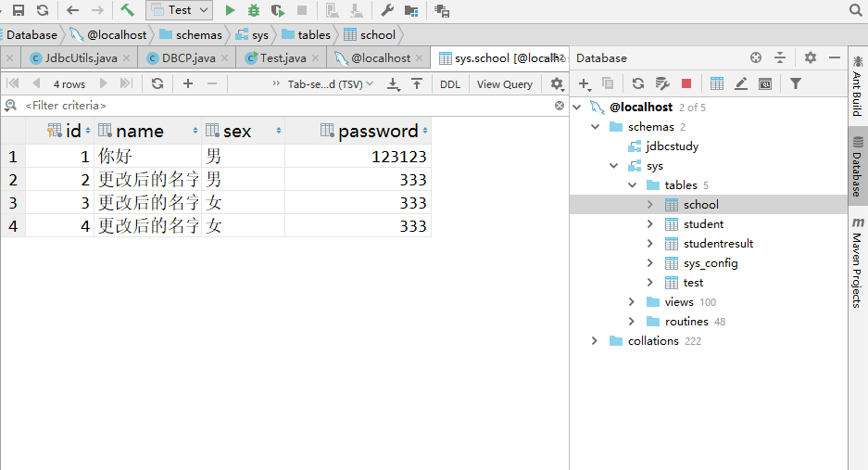868x470 pixels.
Task: Select the jdbcstudy schema in tree
Action: click(672, 146)
